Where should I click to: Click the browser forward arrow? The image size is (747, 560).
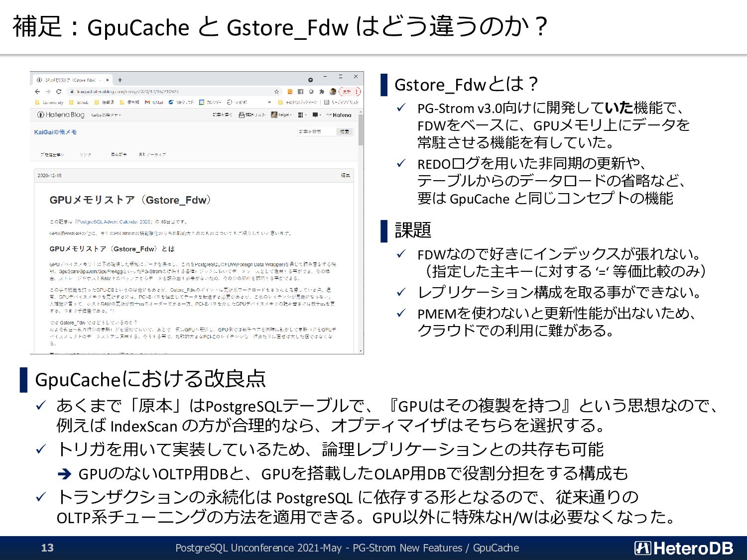tap(48, 92)
